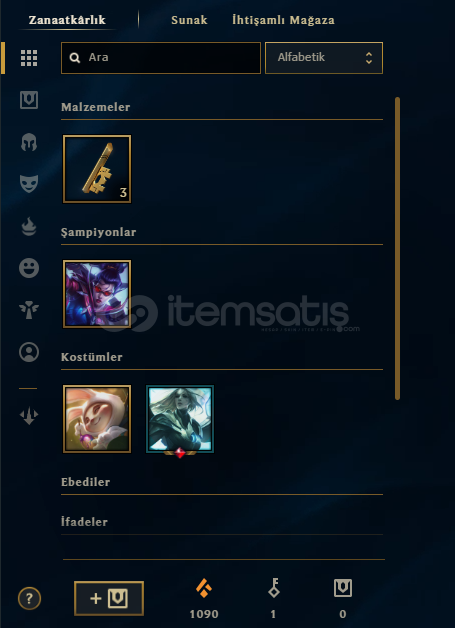Show summoner icons profile category
The image size is (455, 628).
coord(29,352)
